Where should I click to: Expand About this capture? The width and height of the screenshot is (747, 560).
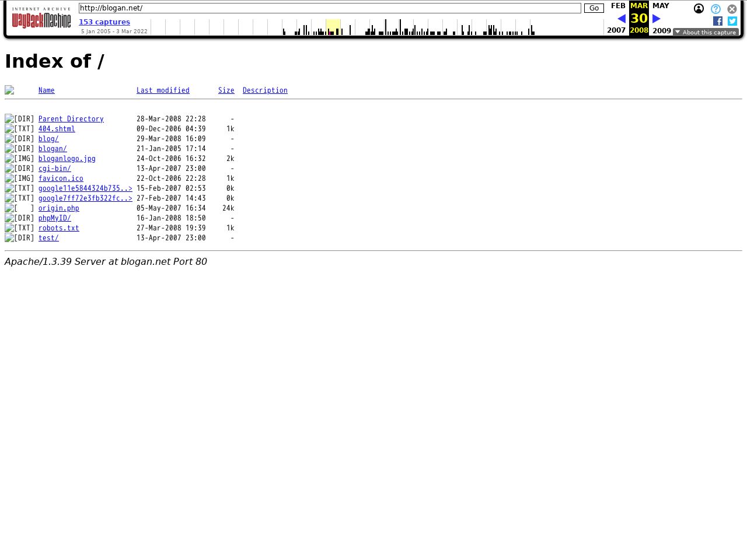(x=706, y=32)
